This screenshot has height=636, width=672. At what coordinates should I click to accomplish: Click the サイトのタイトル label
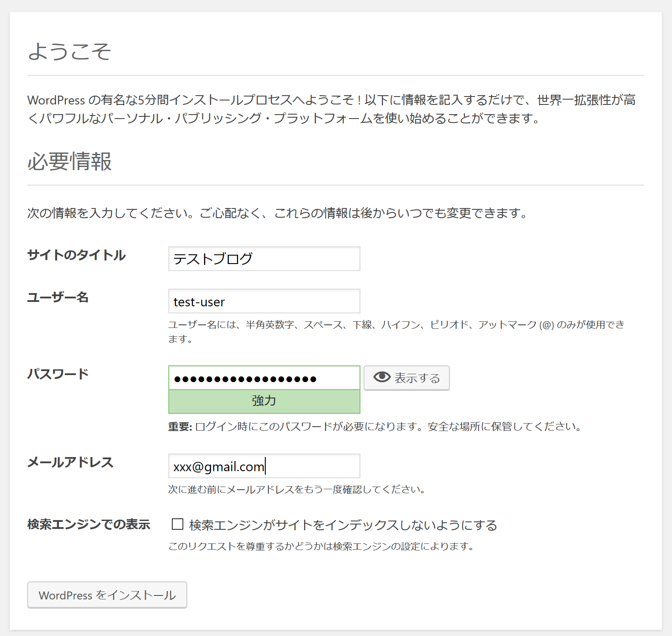pos(76,255)
